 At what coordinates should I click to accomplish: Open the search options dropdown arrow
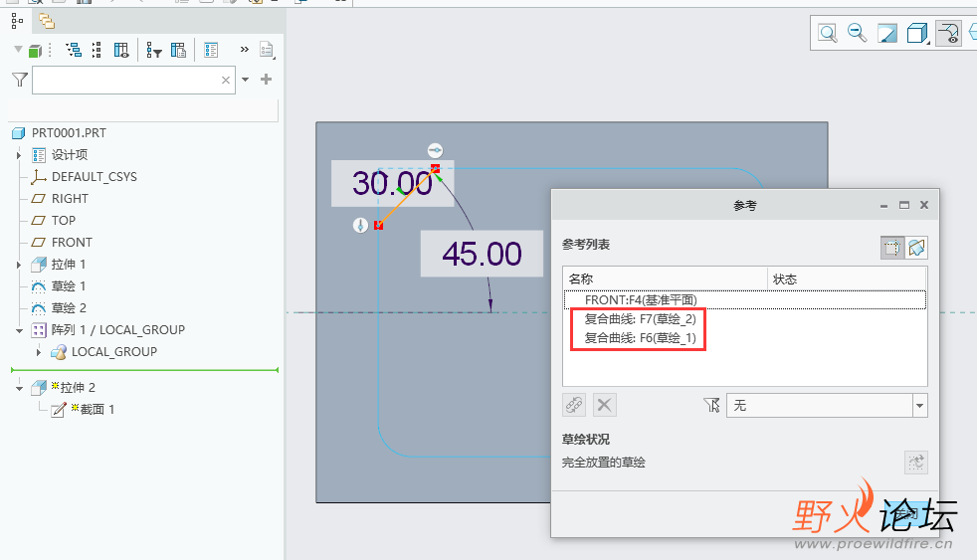point(246,80)
